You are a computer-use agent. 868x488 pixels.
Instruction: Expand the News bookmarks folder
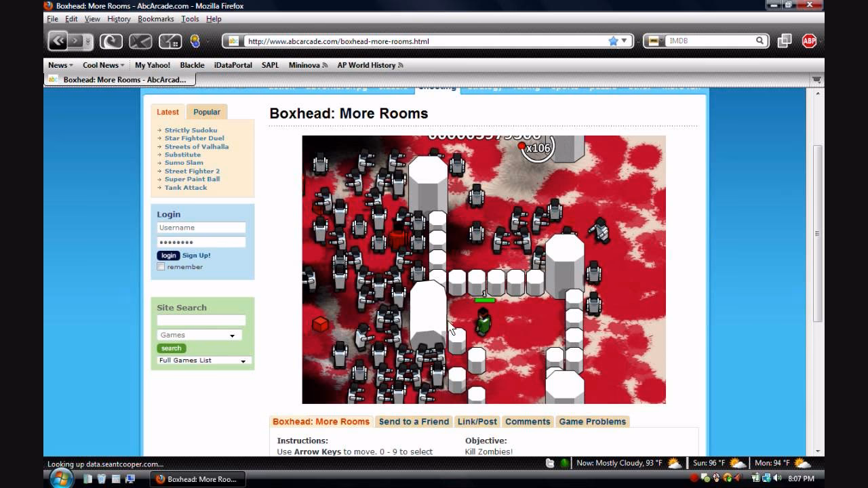60,65
